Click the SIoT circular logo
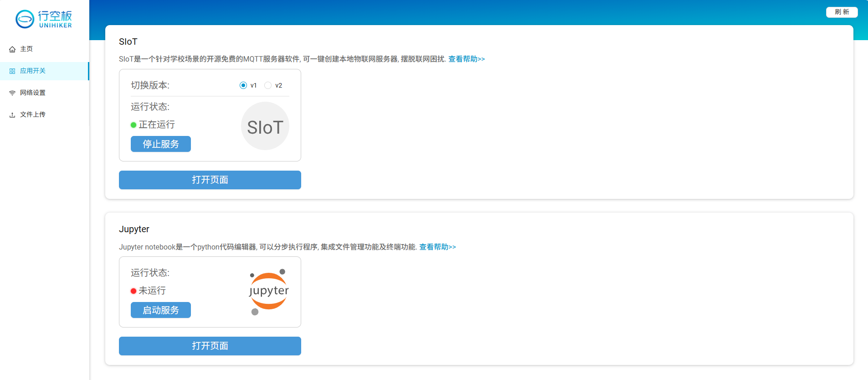The width and height of the screenshot is (868, 380). [x=265, y=126]
